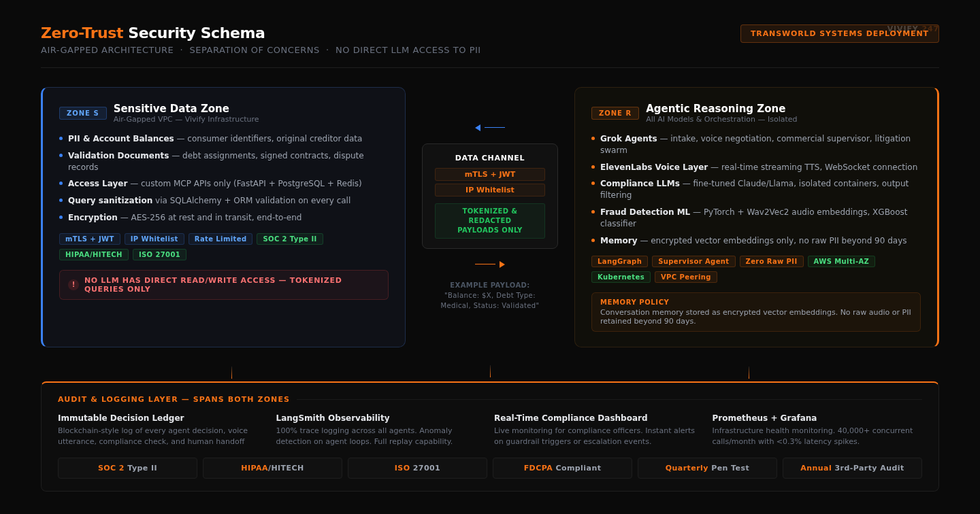Click the Transworld Systems Deployment badge

[x=840, y=34]
